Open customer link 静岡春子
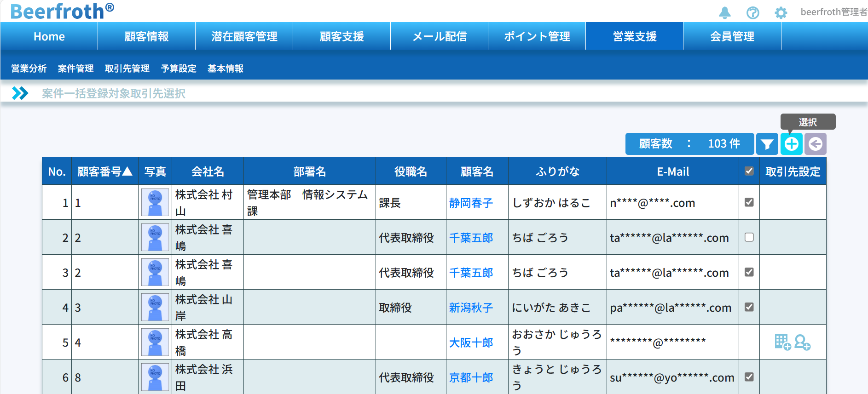 pyautogui.click(x=471, y=203)
